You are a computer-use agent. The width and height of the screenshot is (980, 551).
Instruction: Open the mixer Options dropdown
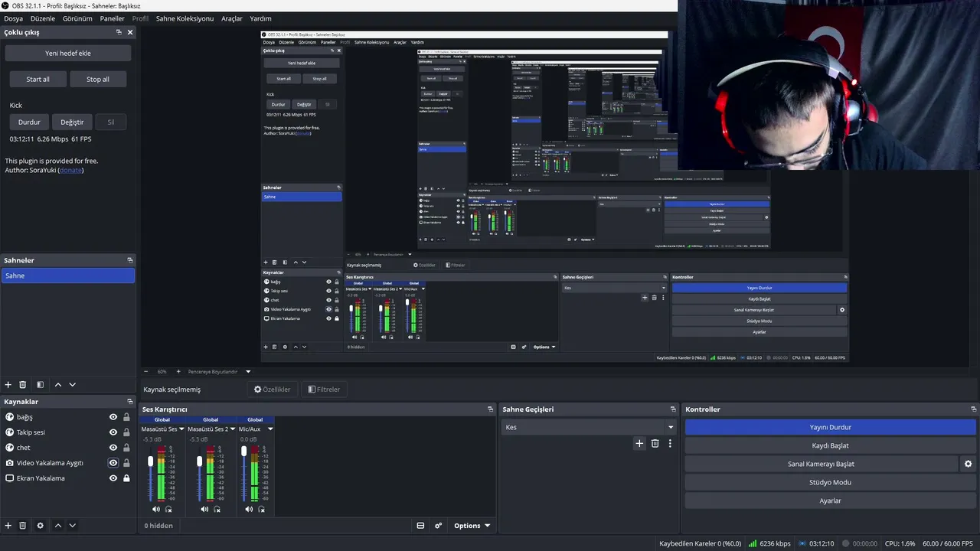[x=472, y=526]
